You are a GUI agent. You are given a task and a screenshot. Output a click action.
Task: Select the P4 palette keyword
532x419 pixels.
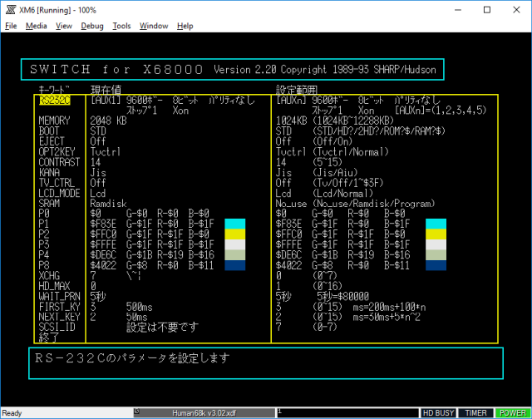[x=44, y=255]
